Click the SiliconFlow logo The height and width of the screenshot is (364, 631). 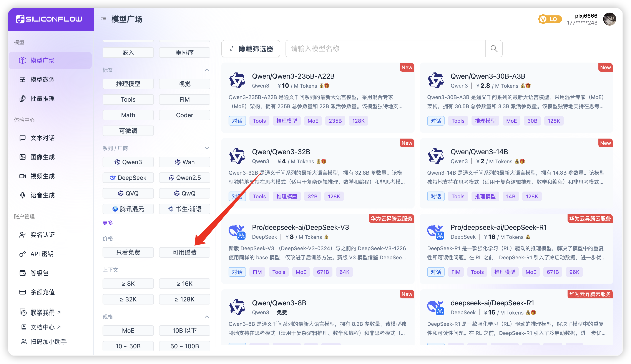(x=49, y=19)
